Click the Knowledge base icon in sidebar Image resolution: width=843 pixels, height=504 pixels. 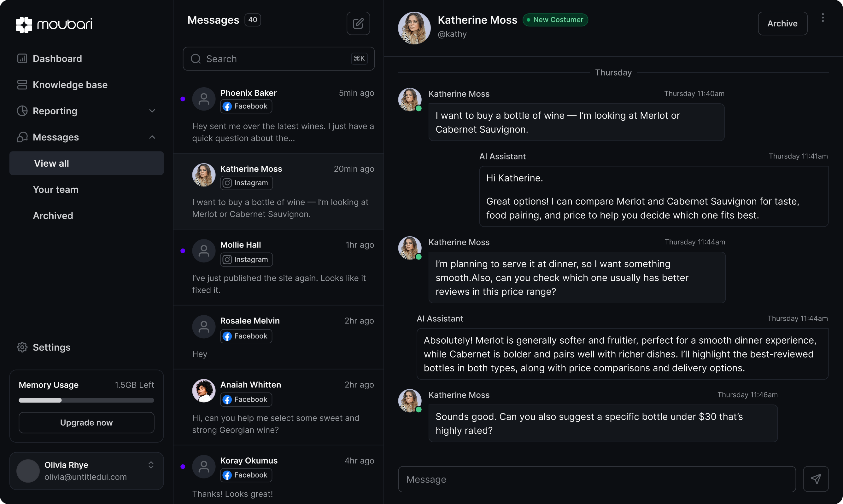pyautogui.click(x=22, y=84)
